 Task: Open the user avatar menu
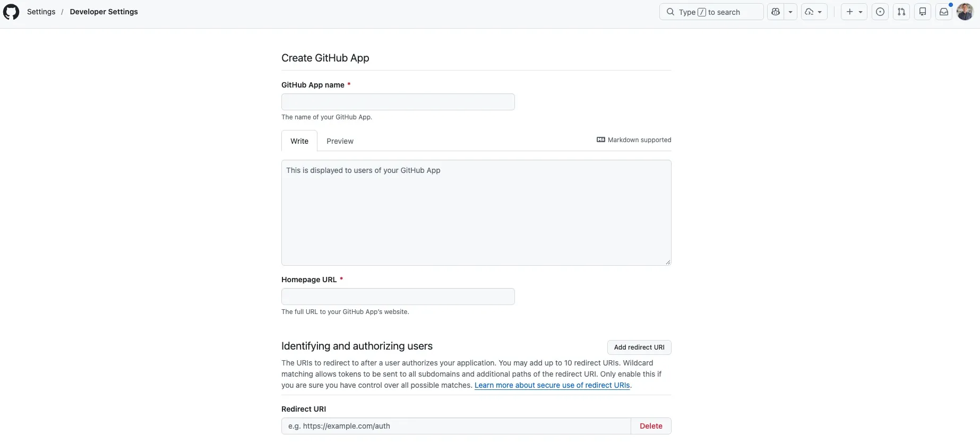[965, 12]
